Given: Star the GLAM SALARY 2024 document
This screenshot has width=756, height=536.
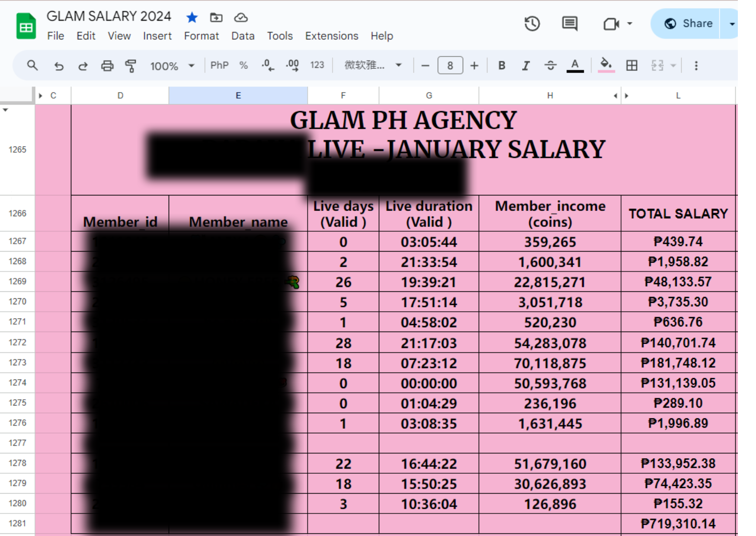Looking at the screenshot, I should point(192,17).
